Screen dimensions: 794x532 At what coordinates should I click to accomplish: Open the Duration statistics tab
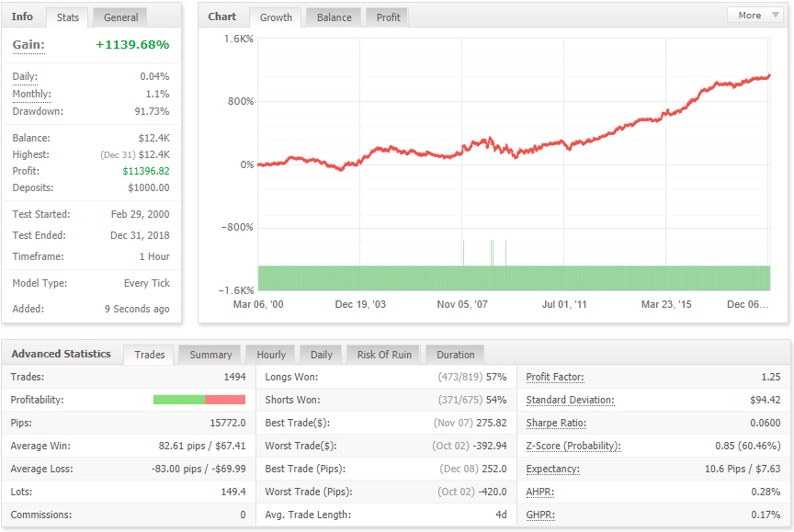[x=456, y=355]
